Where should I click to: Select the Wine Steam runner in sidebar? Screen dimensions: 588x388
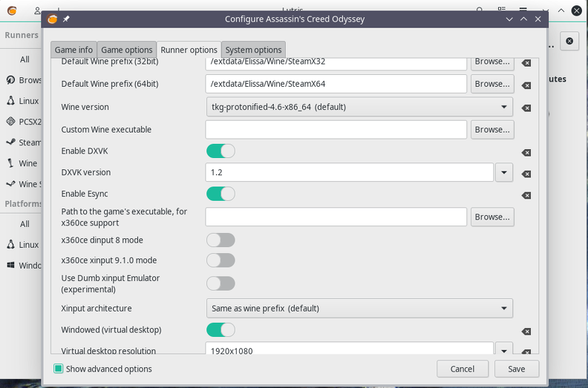coord(23,184)
